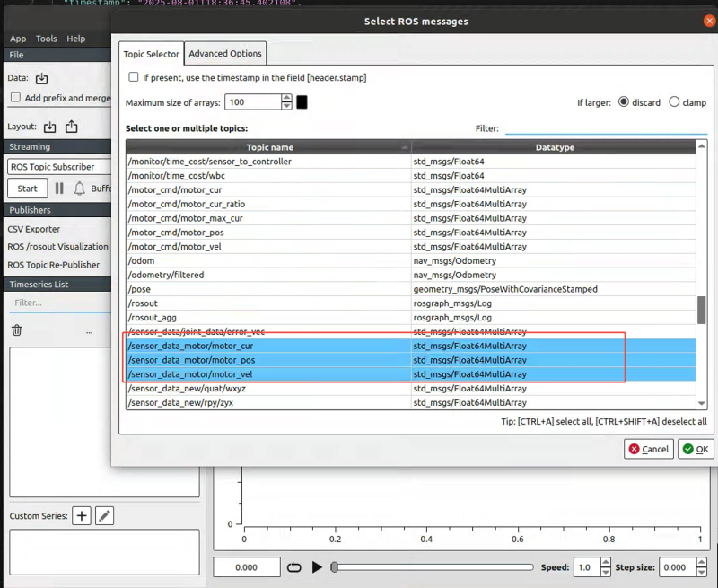This screenshot has height=588, width=718.
Task: Toggle the Add prefix and merge checkbox
Action: 15,98
